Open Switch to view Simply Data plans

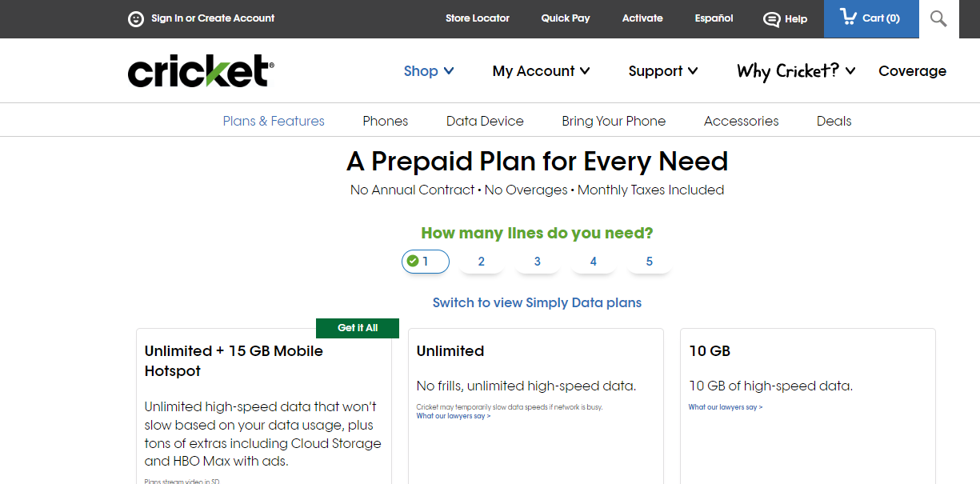coord(537,302)
